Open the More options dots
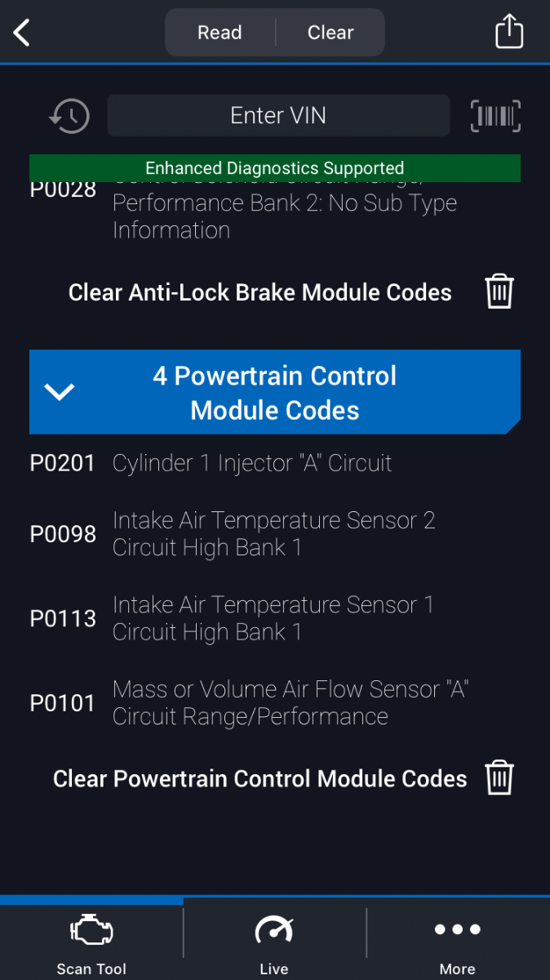The width and height of the screenshot is (550, 980). point(457,929)
